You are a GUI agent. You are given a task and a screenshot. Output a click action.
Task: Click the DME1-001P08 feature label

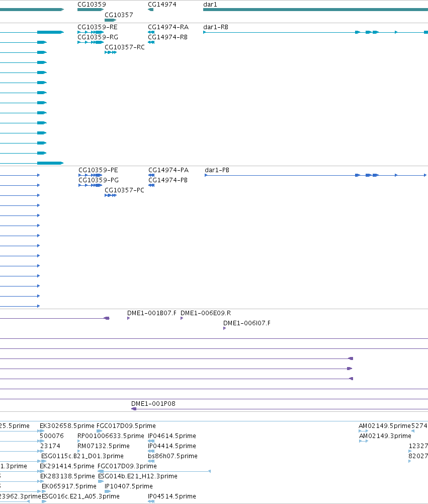(153, 404)
